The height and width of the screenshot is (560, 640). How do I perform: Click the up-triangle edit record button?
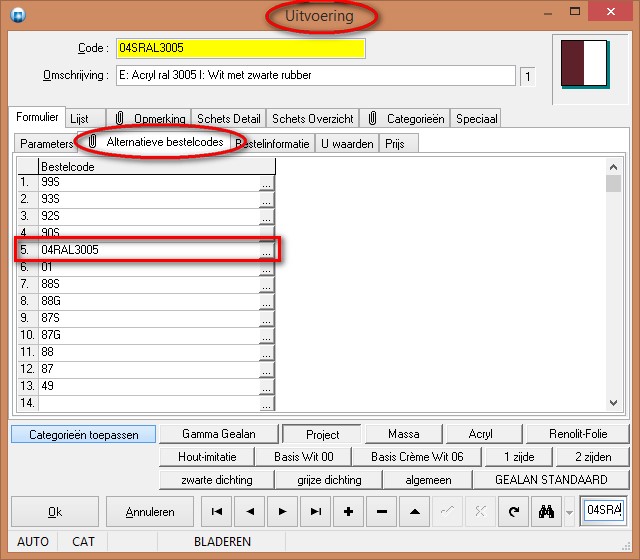[x=415, y=511]
